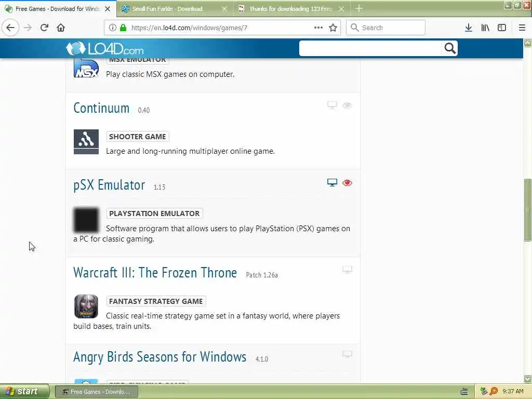Screen dimensions: 532x399
Task: Click the LO4D.com logo
Action: pos(105,49)
